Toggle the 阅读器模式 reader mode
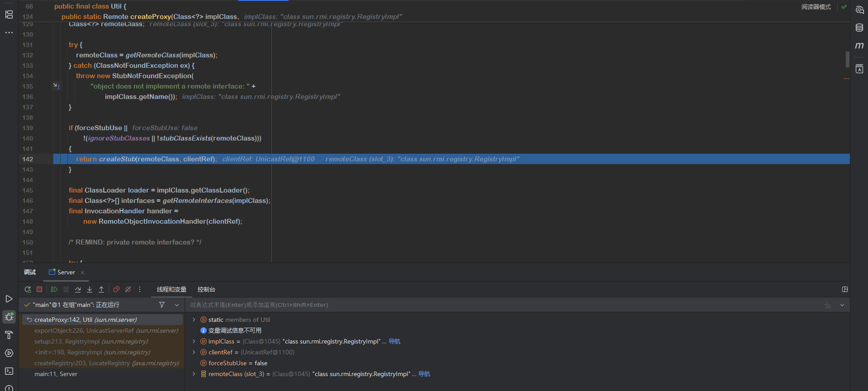The width and height of the screenshot is (868, 391). (x=816, y=7)
